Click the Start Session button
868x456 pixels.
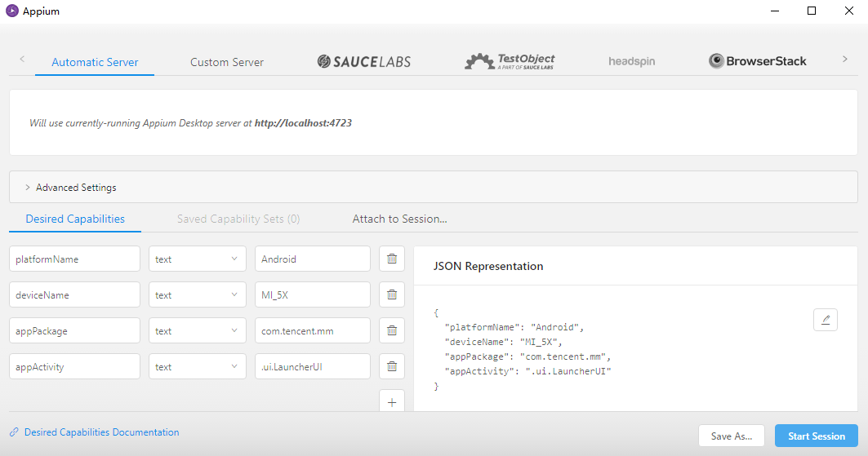point(817,436)
